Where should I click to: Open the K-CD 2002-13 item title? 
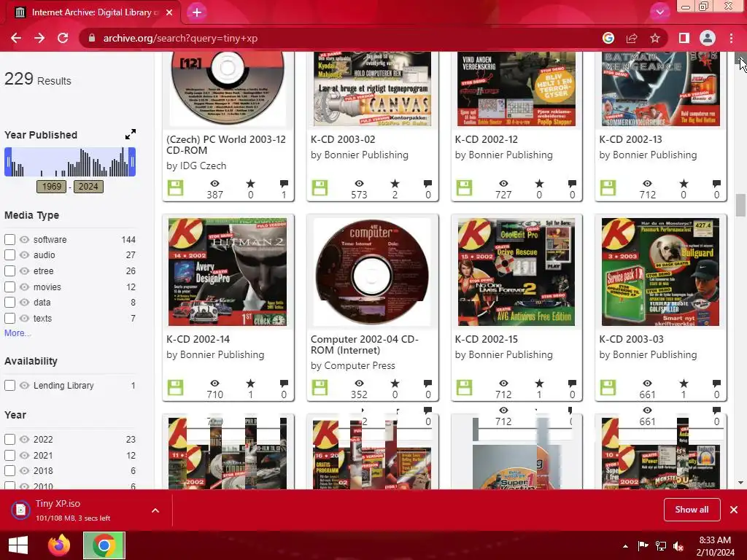pyautogui.click(x=632, y=139)
